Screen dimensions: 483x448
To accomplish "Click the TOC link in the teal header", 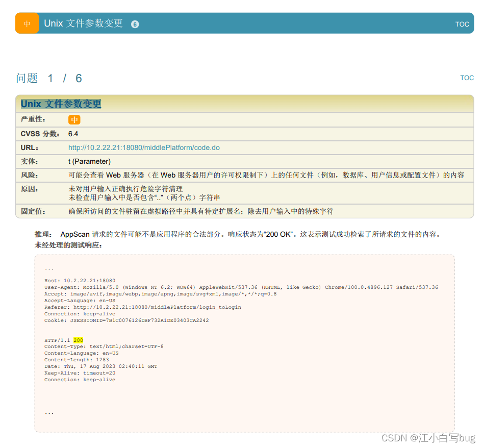I will (x=462, y=24).
